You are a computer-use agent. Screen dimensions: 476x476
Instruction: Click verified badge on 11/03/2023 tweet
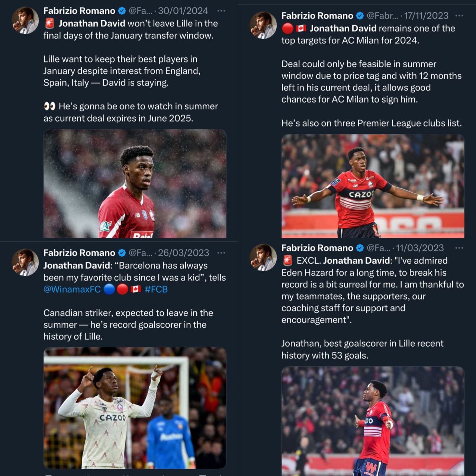(360, 248)
